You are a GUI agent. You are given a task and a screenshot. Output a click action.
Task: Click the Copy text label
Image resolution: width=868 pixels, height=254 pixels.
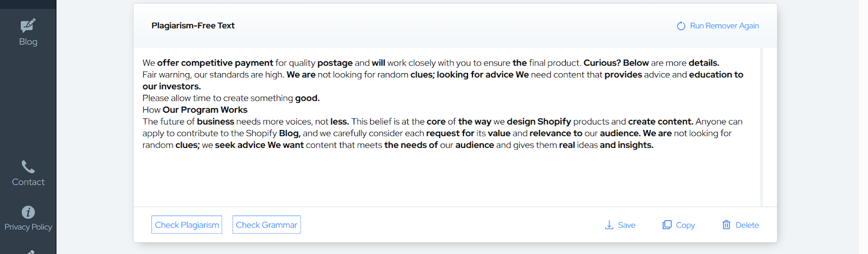tap(685, 225)
